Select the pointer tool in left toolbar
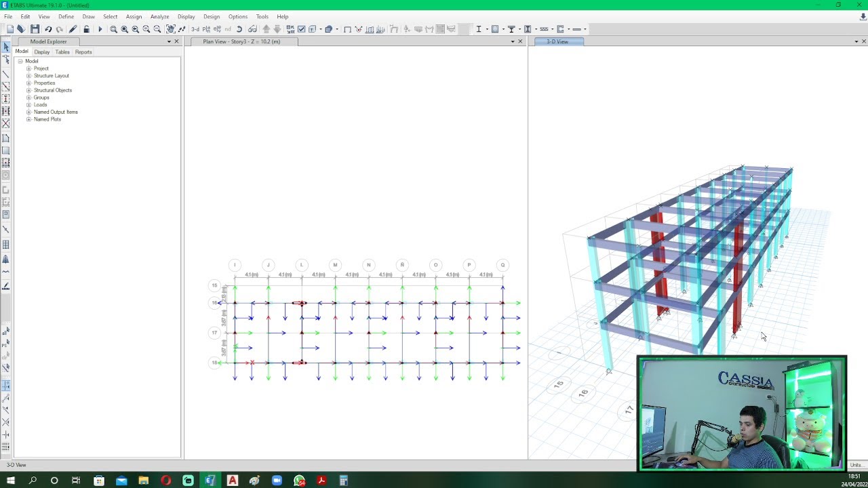Screen dimensions: 868x488 [6, 47]
